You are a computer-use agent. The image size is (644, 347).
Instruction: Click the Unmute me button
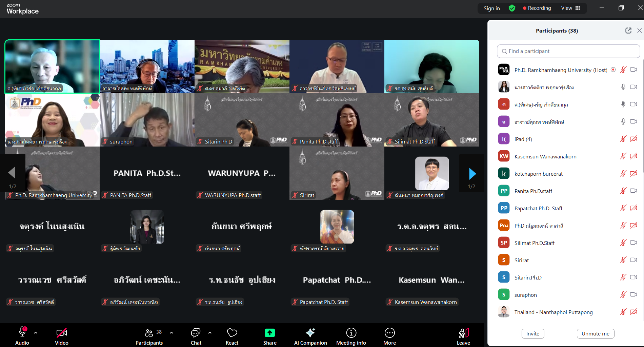pos(595,333)
